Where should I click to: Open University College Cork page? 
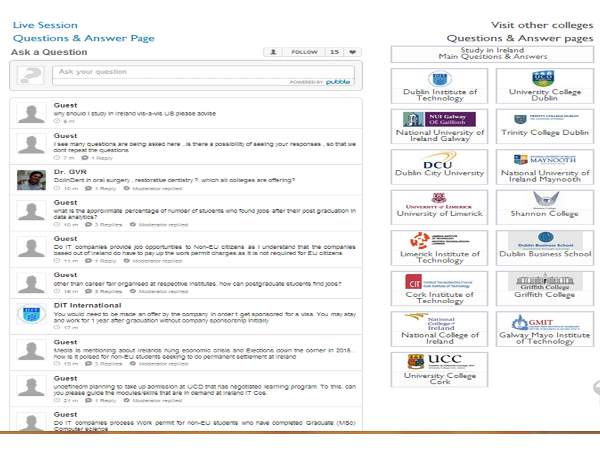coord(439,370)
